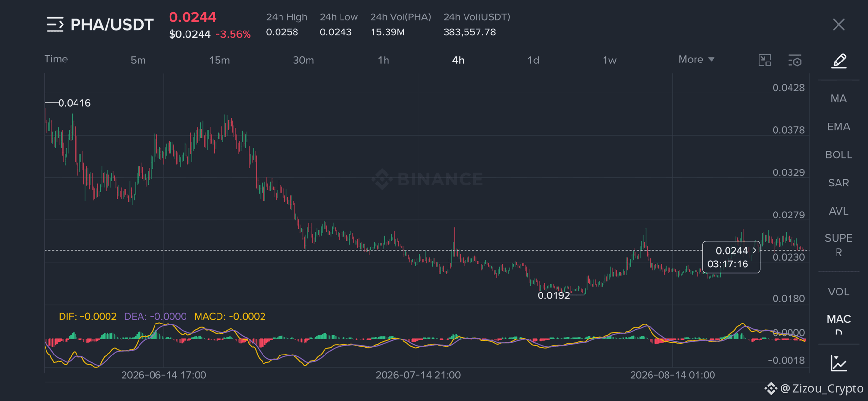868x401 pixels.
Task: Click the 0.0416 high price marker
Action: click(x=74, y=103)
